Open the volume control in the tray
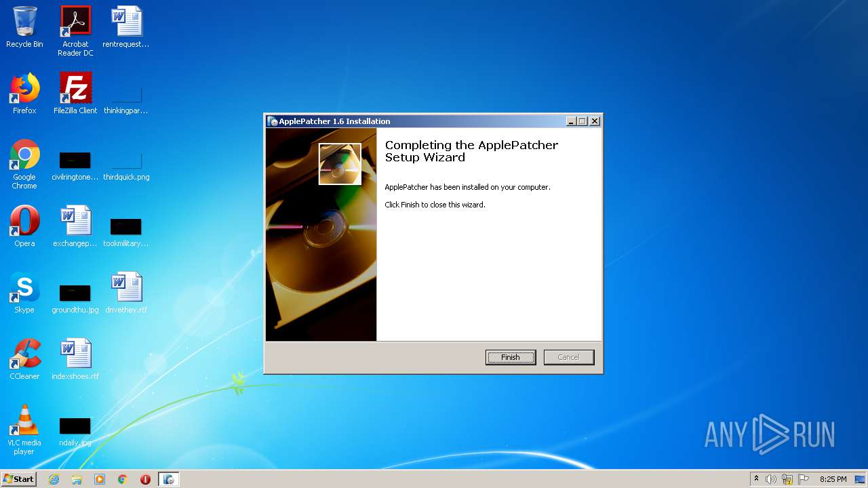 click(771, 479)
